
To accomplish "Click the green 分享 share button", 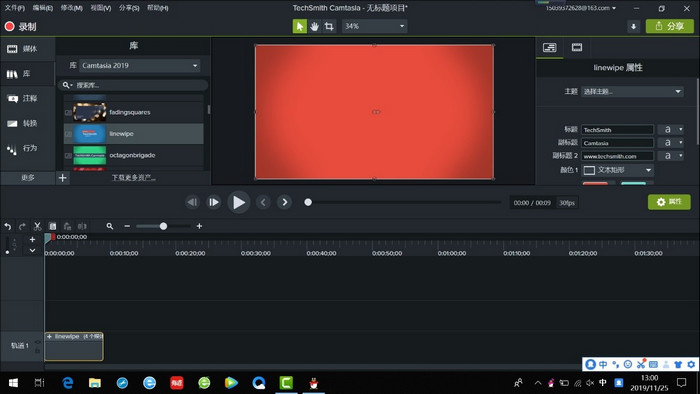I will [x=670, y=26].
